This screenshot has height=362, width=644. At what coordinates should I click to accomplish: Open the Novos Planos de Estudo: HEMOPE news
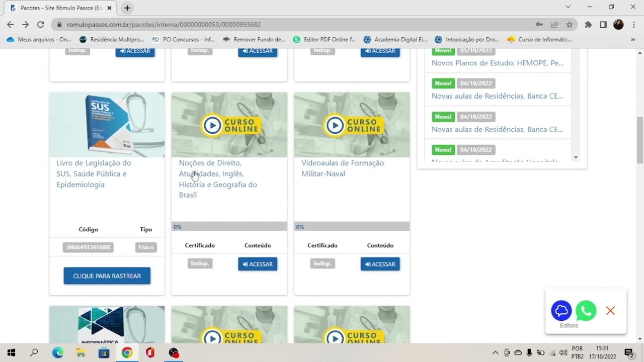498,63
